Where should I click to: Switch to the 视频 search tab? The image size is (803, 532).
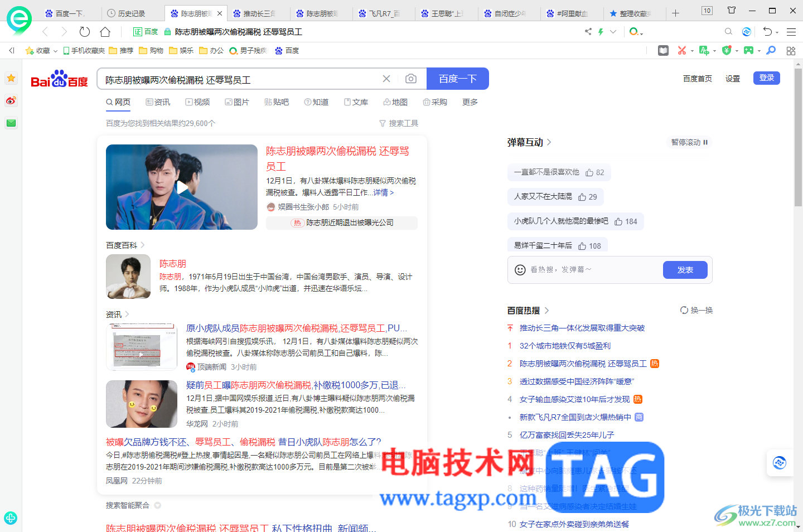click(198, 102)
